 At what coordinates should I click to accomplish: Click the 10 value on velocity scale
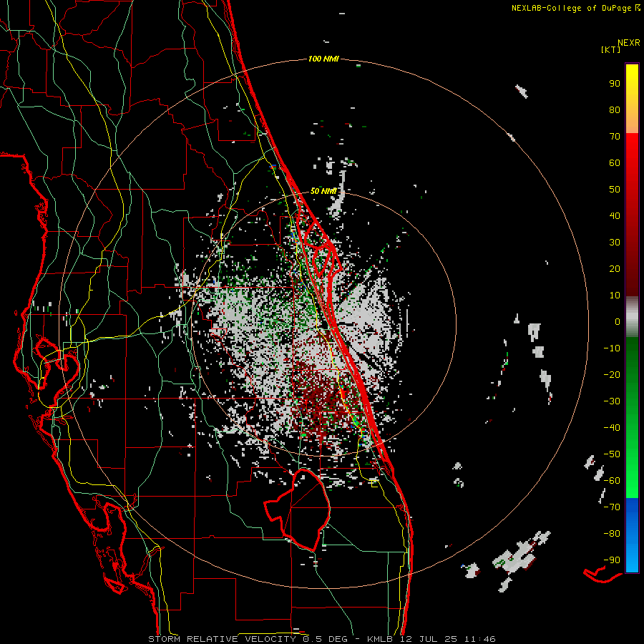coord(615,296)
